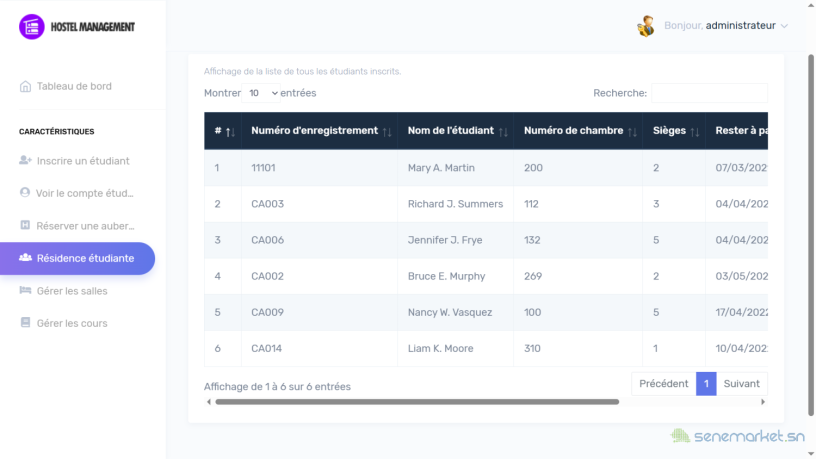
Task: Click registration number CA009
Action: 267,312
